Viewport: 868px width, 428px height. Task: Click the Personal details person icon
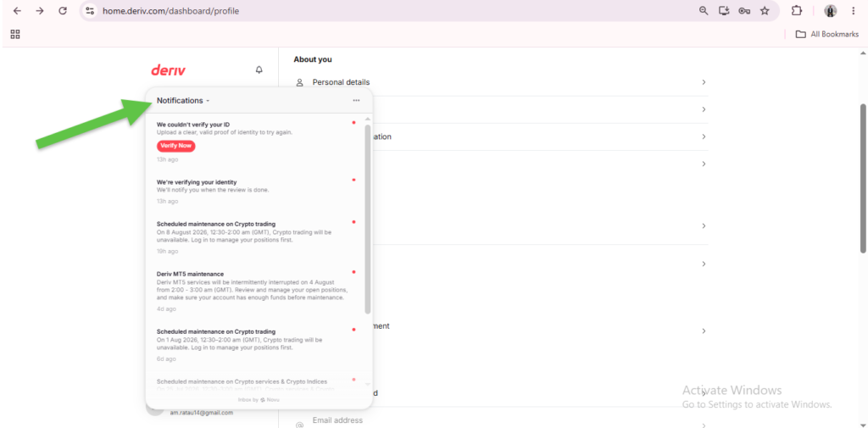click(x=299, y=82)
